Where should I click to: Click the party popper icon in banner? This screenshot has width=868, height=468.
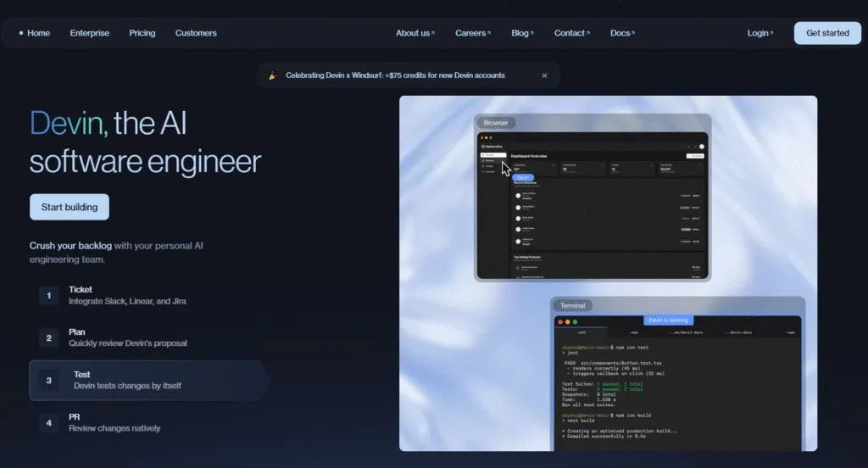tap(272, 75)
